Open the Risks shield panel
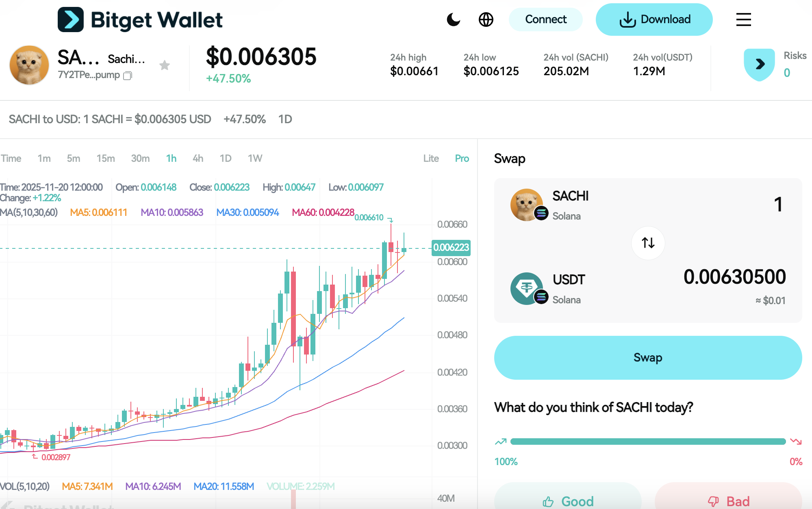 pyautogui.click(x=759, y=64)
